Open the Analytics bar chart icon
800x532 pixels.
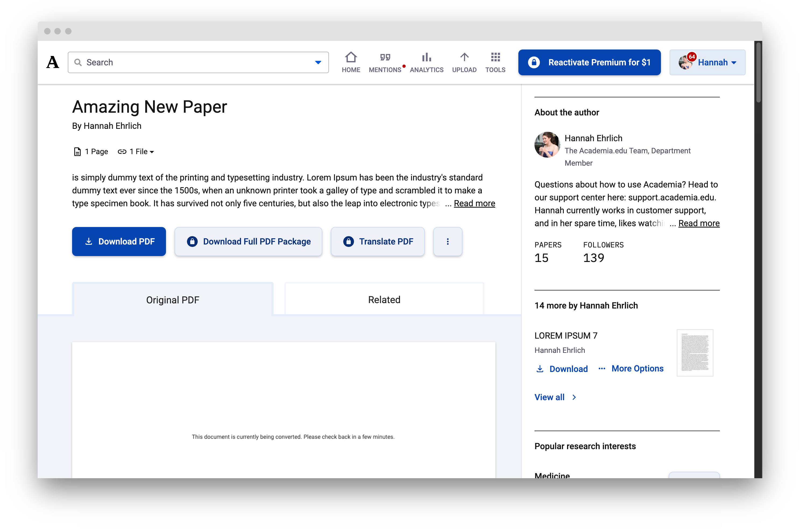(426, 57)
